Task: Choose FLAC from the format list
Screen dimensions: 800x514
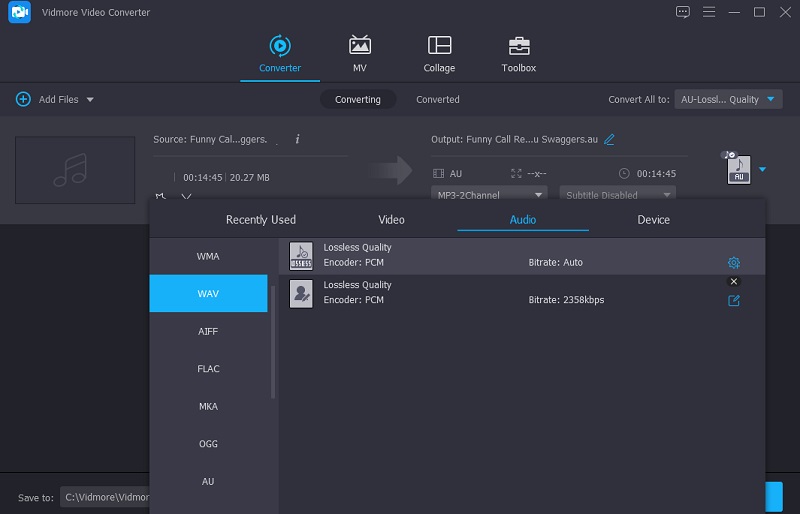Action: [x=208, y=369]
